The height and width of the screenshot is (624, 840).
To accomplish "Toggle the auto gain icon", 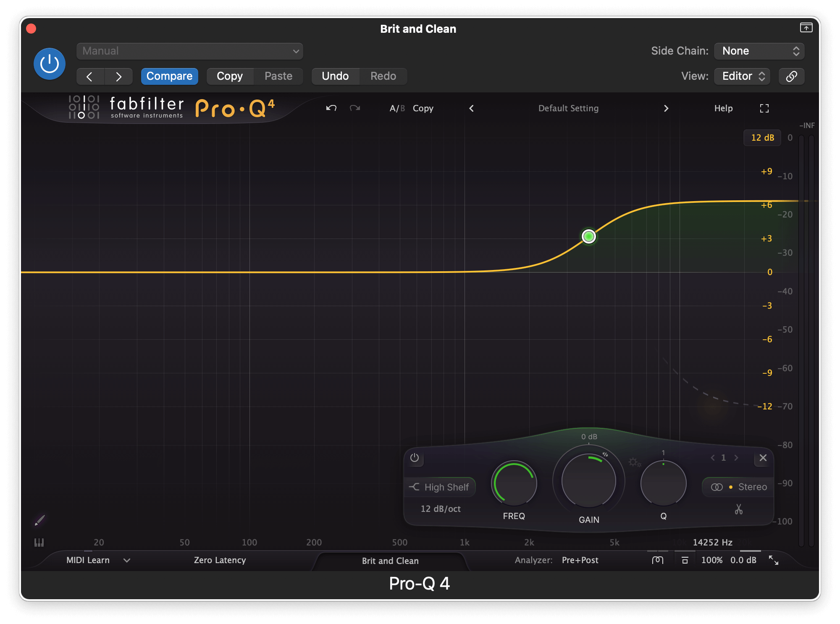I will (x=685, y=560).
